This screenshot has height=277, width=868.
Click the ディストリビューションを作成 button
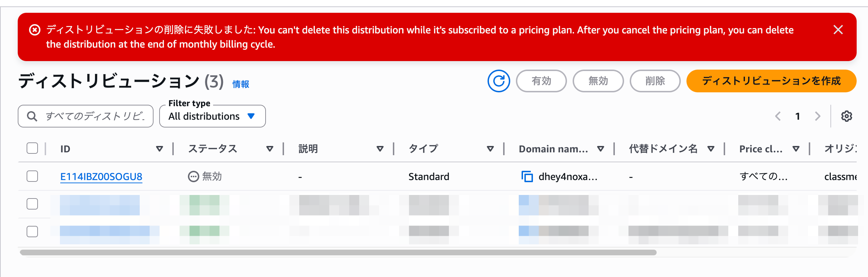tap(771, 81)
